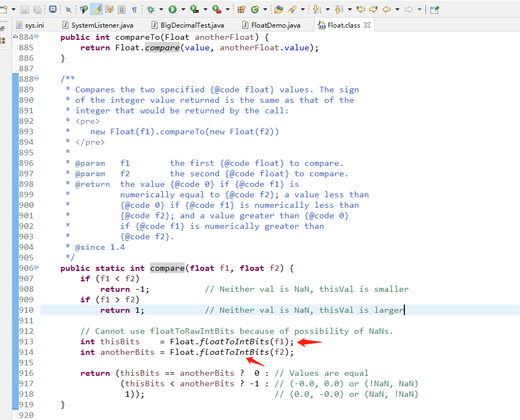Click the Next Annotation down-arrow icon
Viewport: 520px width, 420px height.
(317, 9)
